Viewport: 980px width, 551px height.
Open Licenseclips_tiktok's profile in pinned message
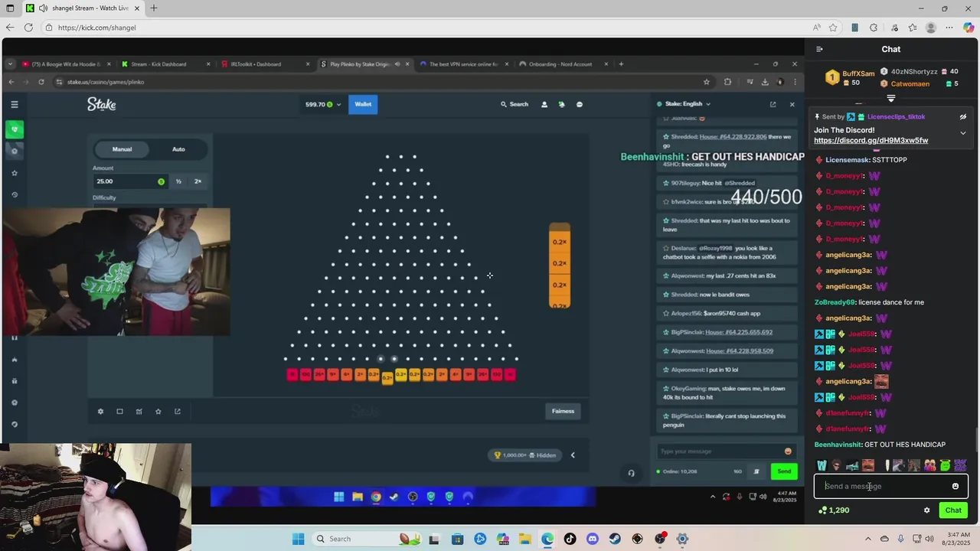point(896,117)
